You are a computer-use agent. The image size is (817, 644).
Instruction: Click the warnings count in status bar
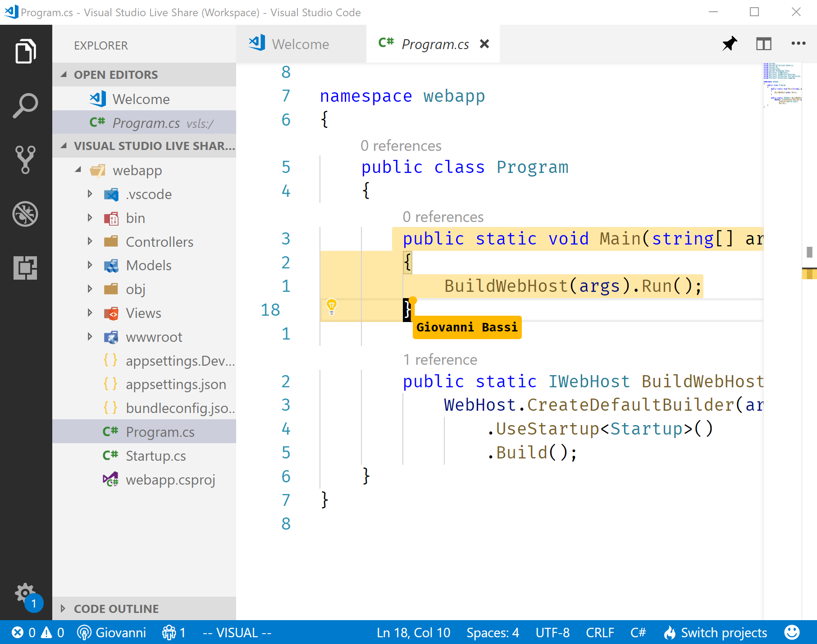53,633
